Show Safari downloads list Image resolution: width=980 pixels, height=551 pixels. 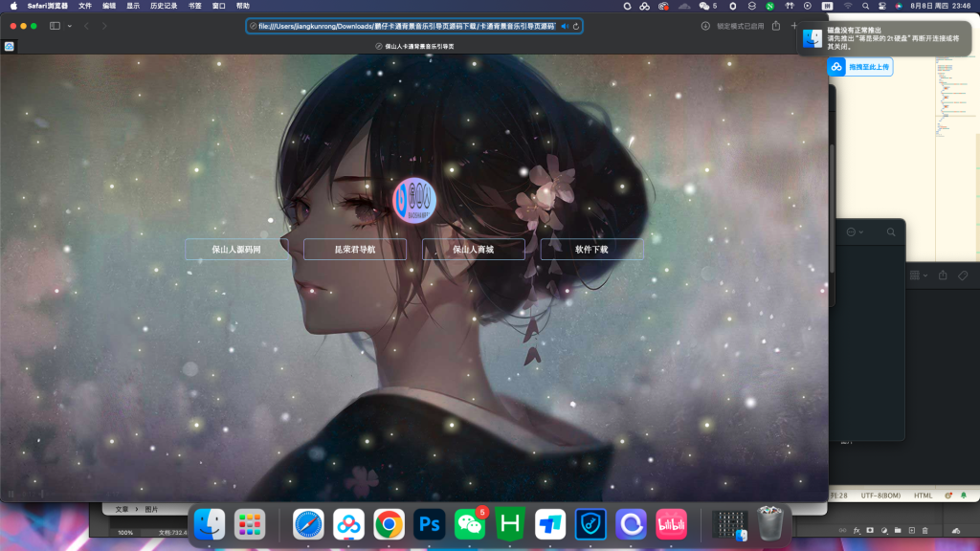pos(705,26)
